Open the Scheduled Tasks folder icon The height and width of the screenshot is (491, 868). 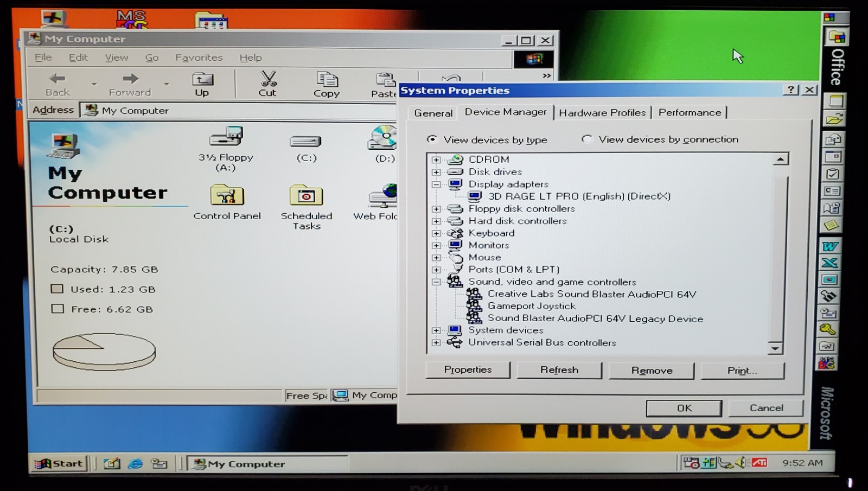tap(306, 195)
